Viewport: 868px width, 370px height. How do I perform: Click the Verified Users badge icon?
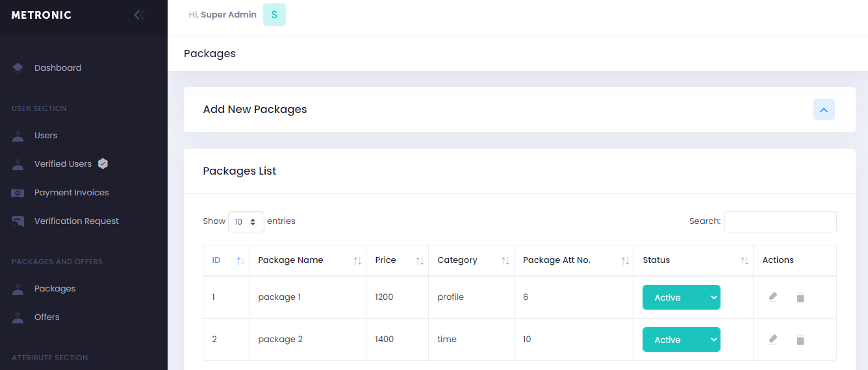pyautogui.click(x=103, y=164)
